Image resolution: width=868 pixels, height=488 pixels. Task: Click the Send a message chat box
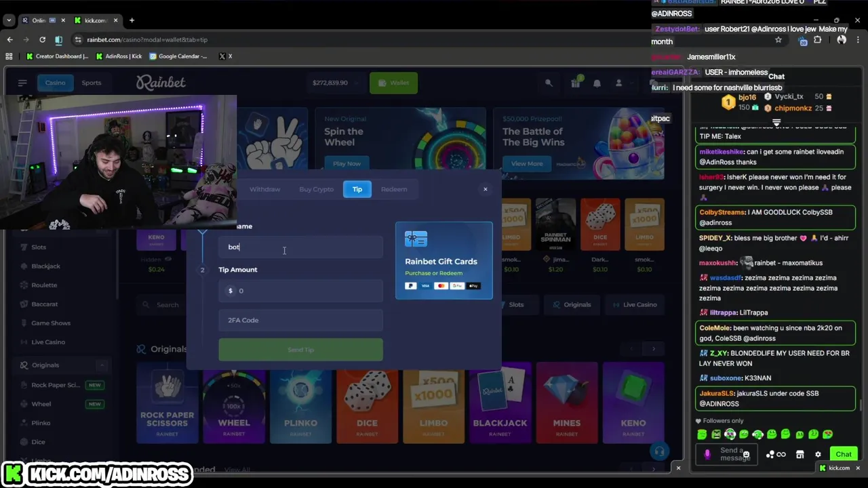pyautogui.click(x=728, y=455)
